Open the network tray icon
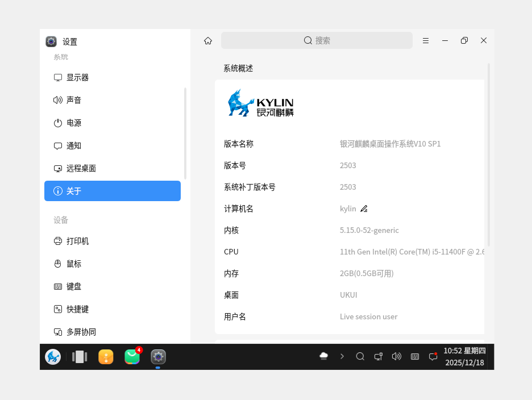Screen dimensions: 532x400 coord(379,356)
